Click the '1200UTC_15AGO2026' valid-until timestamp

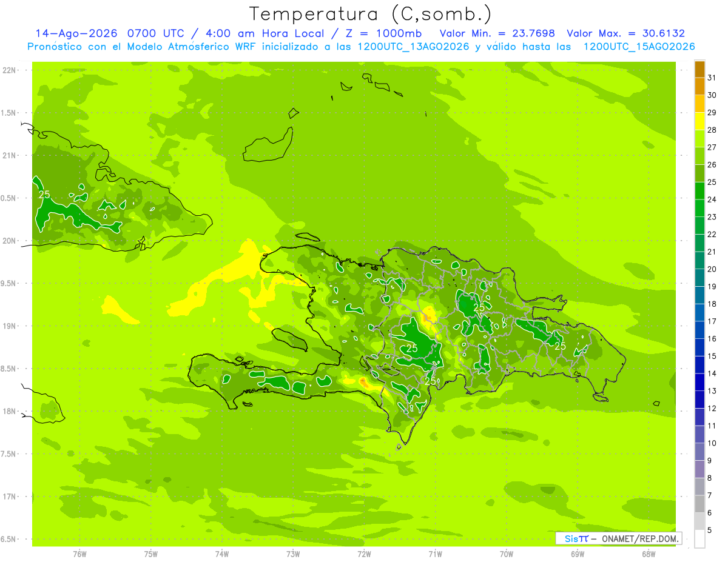click(638, 47)
